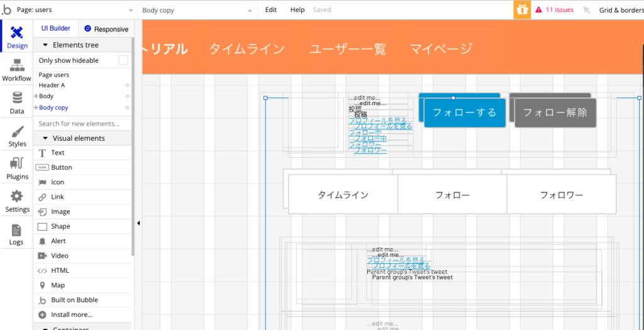Open the Edit menu
This screenshot has height=330, width=644.
[270, 10]
